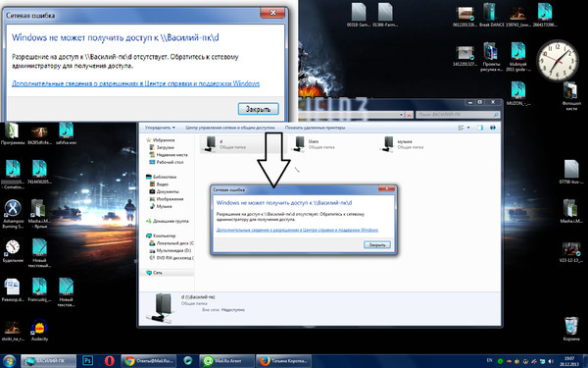Select the музыка shared folder
This screenshot has width=588, height=368.
(402, 144)
